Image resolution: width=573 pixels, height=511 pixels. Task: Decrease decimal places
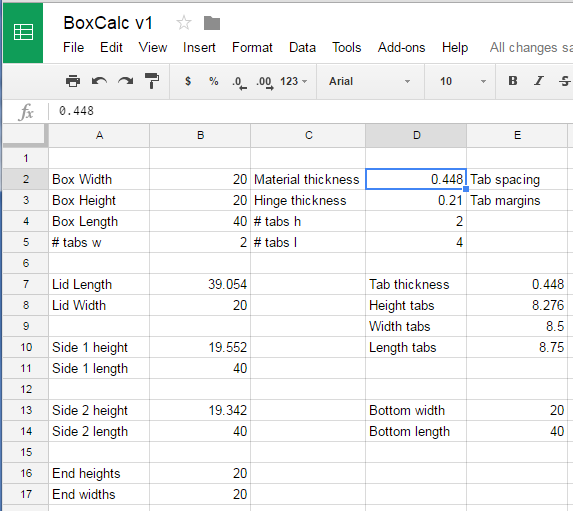coord(239,82)
